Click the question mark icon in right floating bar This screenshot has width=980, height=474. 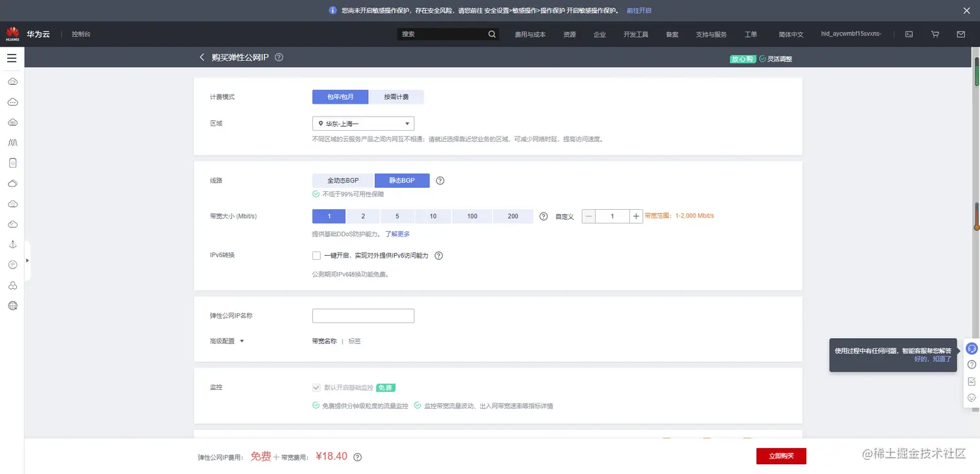tap(972, 365)
